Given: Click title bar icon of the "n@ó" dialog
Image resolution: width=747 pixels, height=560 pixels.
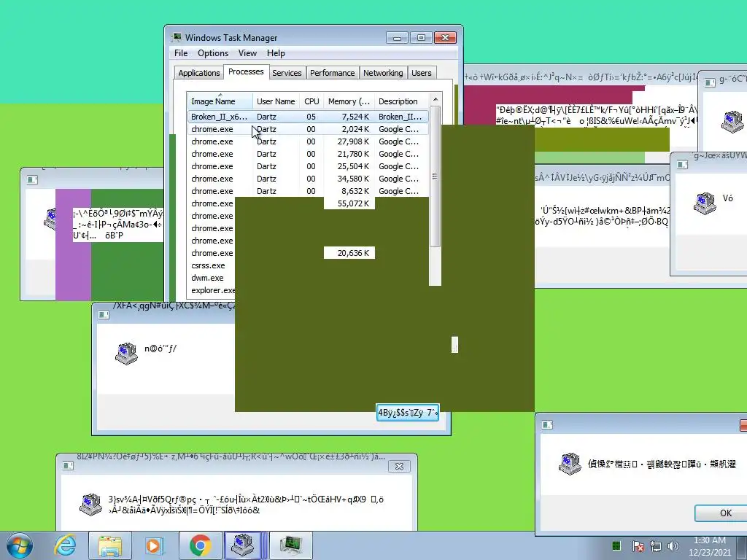Looking at the screenshot, I should [x=104, y=314].
